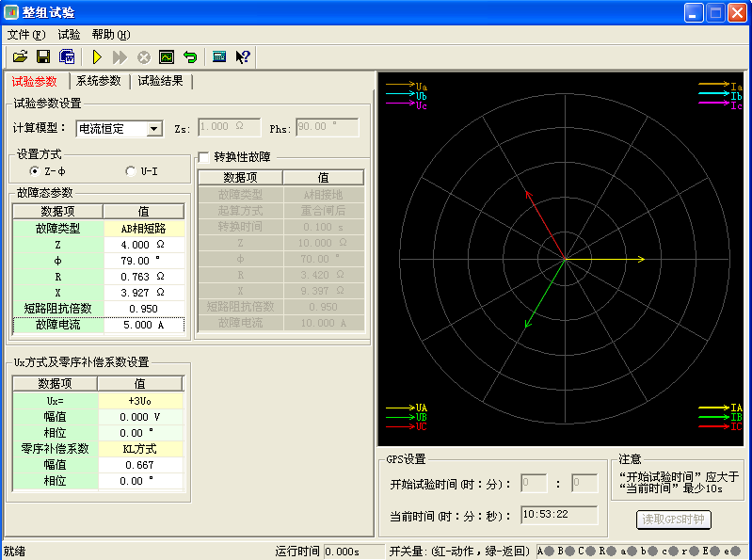Image resolution: width=752 pixels, height=560 pixels.
Task: Click the 故障类型 value AB相短路
Action: point(143,228)
